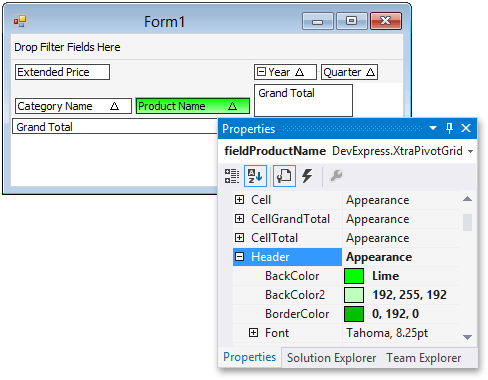Click the column Grand Total header cell
488x380 pixels.
tap(303, 100)
